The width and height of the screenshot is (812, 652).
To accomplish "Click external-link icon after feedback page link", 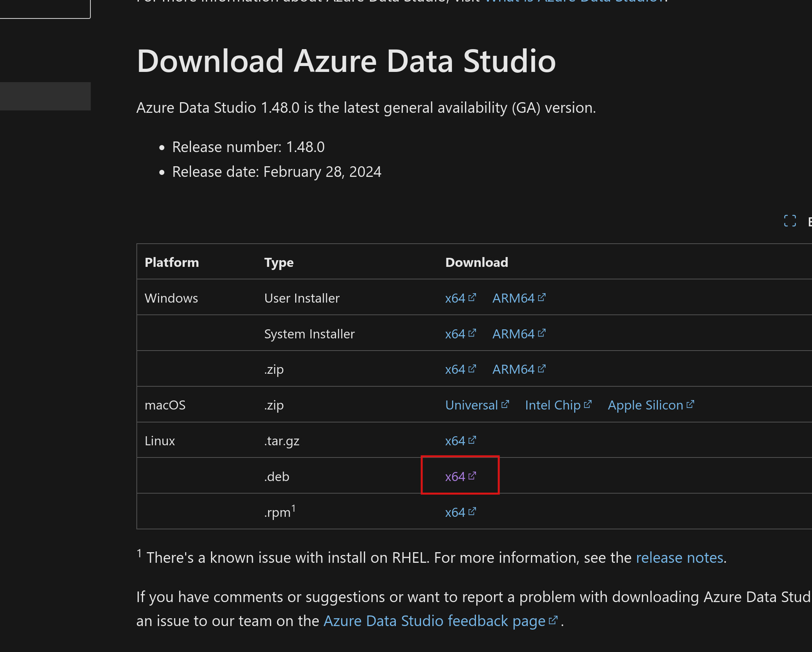I will [553, 620].
